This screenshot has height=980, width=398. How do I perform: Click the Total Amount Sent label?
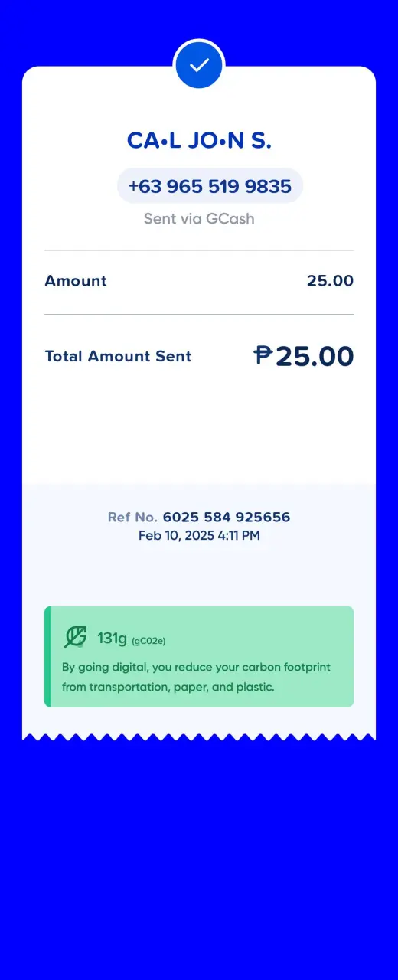point(118,356)
